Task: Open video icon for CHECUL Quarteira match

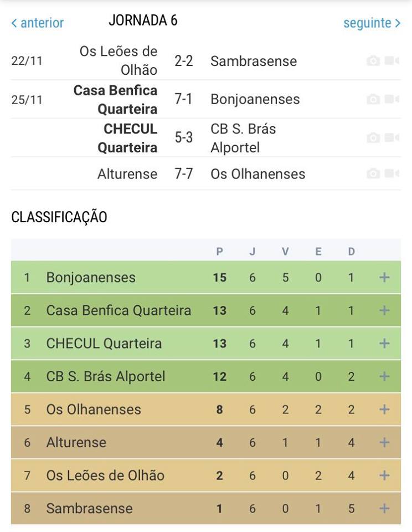Action: 392,138
